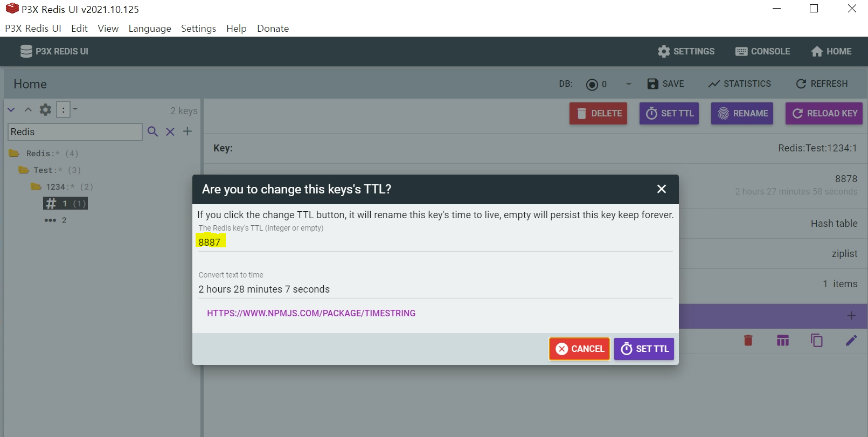Go to the Home page
868x437 pixels.
pyautogui.click(x=831, y=51)
